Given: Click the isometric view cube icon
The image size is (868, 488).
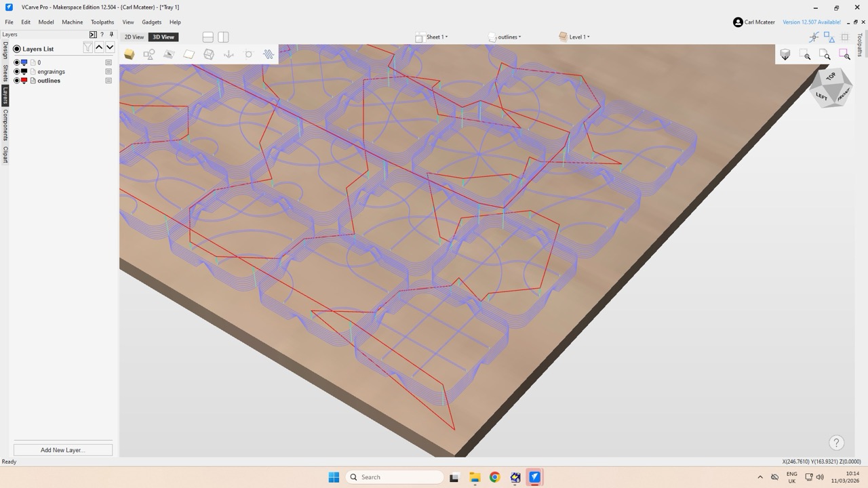Looking at the screenshot, I should click(x=785, y=55).
